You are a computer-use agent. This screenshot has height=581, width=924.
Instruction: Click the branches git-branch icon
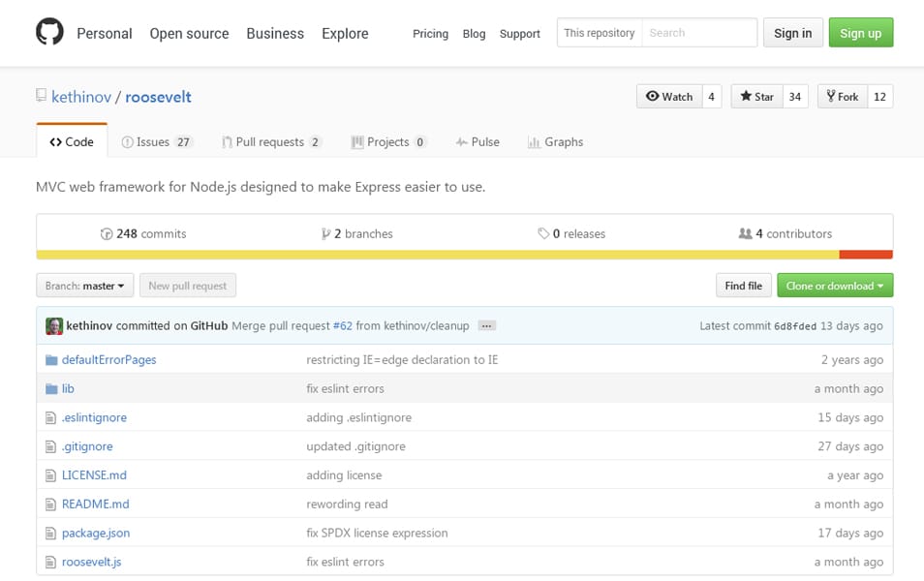tap(325, 234)
